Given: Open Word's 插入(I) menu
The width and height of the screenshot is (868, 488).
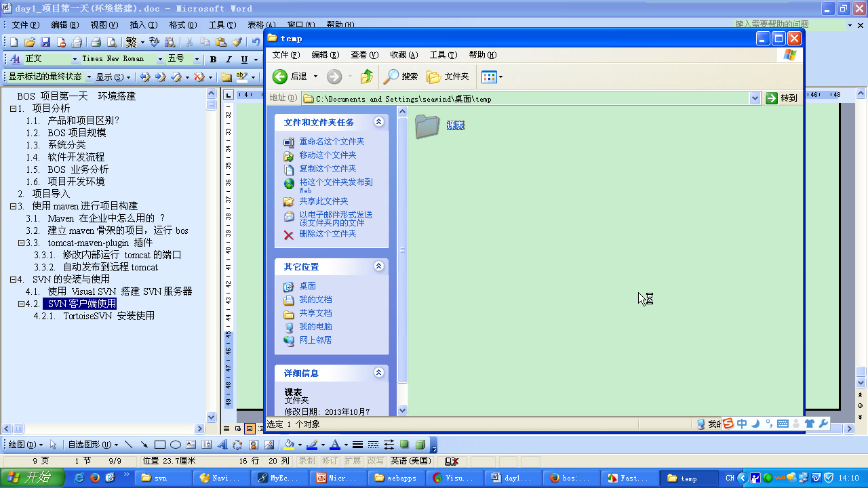Looking at the screenshot, I should 143,25.
